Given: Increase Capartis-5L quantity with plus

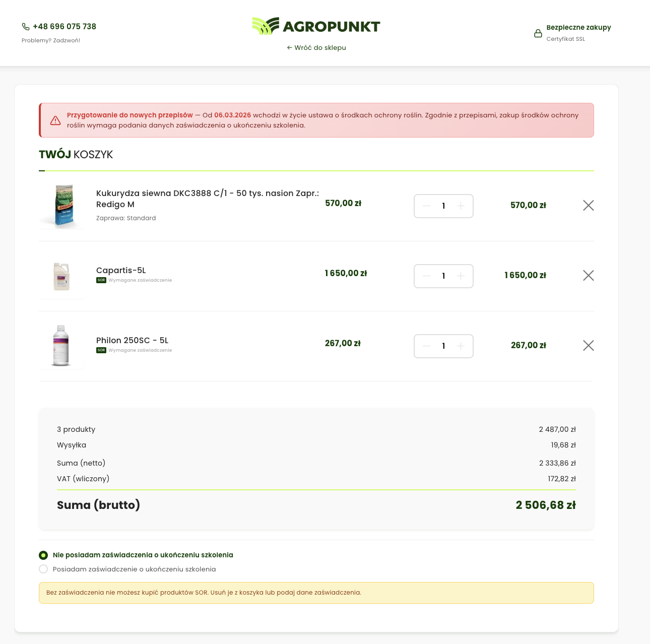Looking at the screenshot, I should [461, 276].
